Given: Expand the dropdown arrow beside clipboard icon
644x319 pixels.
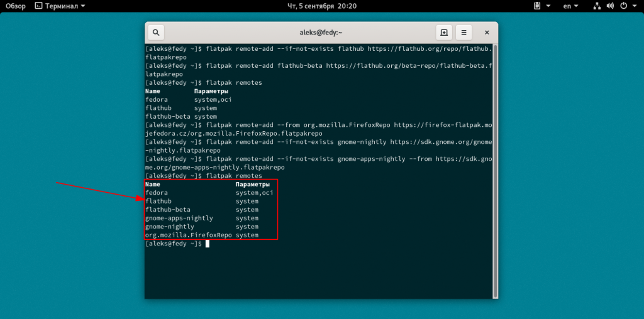Looking at the screenshot, I should pyautogui.click(x=547, y=6).
